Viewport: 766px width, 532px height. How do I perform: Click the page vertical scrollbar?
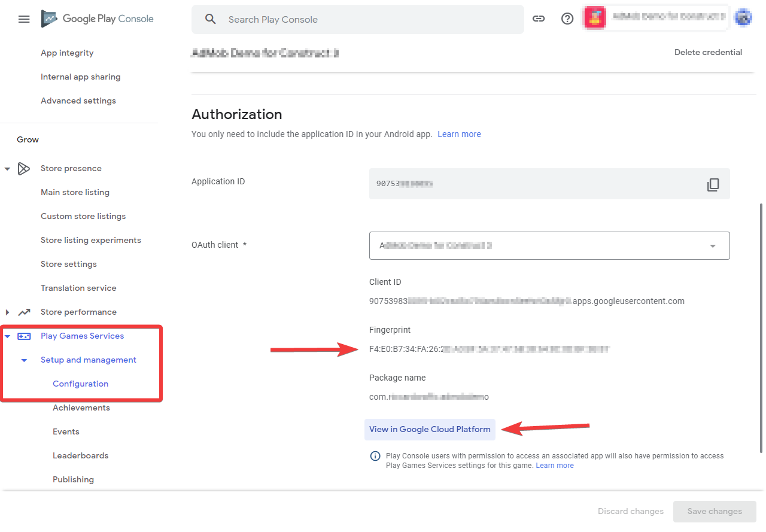point(761,328)
